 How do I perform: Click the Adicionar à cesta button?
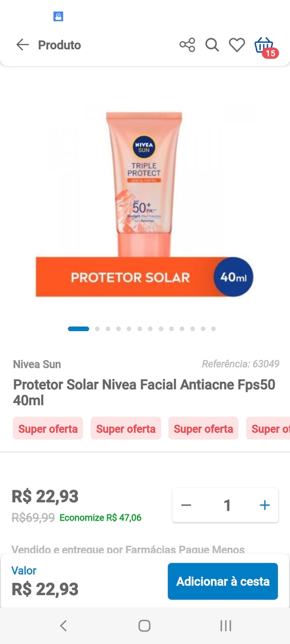[223, 581]
